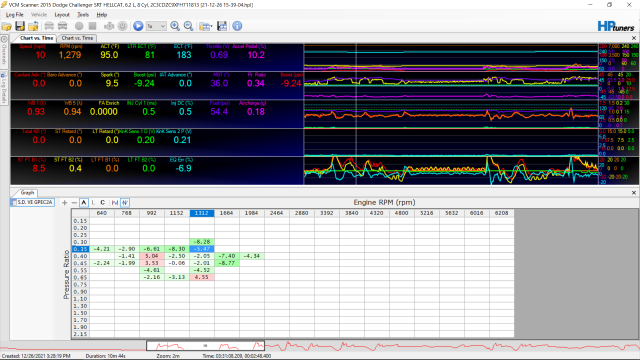The image size is (640, 360).
Task: Expand the Channels side panel tab
Action: point(4,51)
